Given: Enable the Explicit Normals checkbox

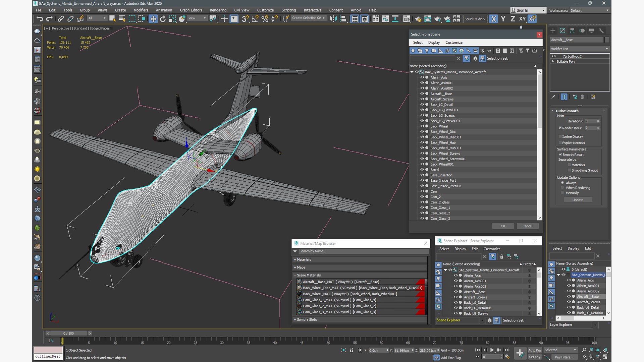Looking at the screenshot, I should (560, 143).
